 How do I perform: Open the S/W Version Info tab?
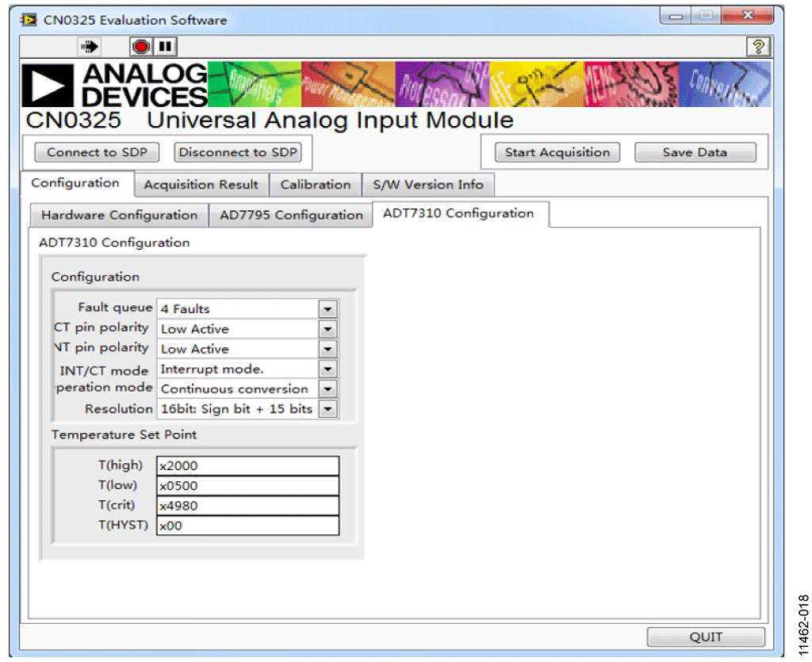pos(427,185)
